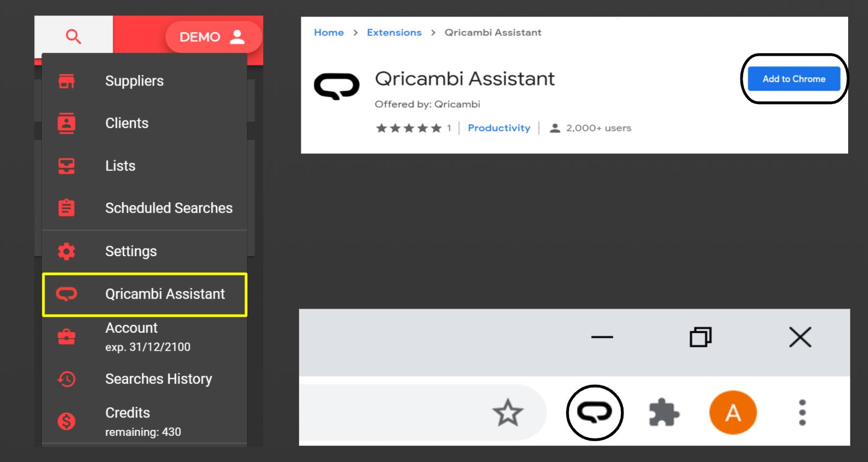Open the Extensions puzzle piece icon

(664, 413)
